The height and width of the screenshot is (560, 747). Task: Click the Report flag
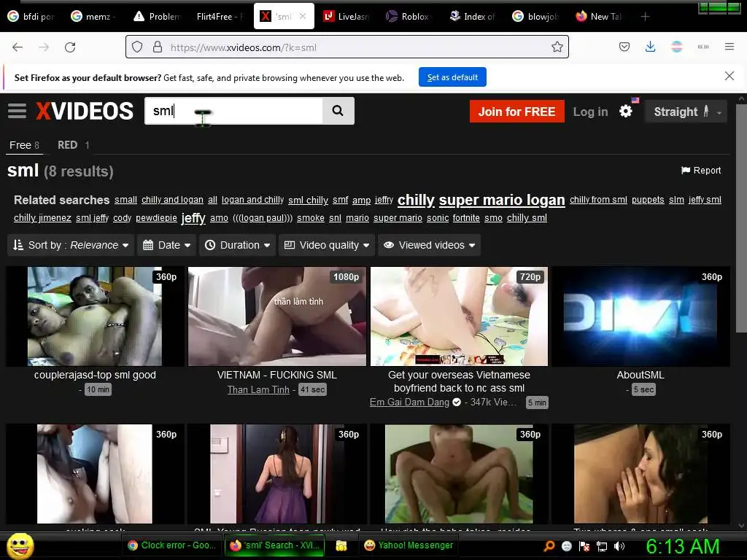click(701, 171)
